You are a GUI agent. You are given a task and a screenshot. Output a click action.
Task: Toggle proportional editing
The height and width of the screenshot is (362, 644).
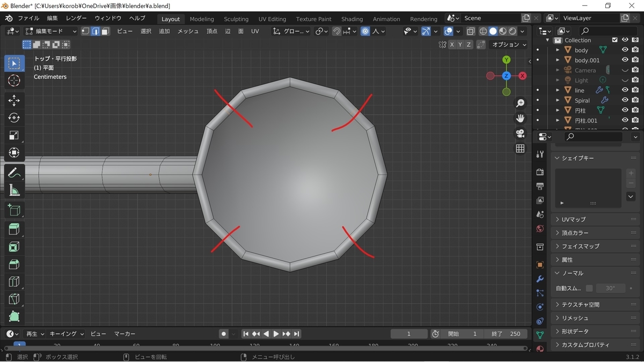(365, 31)
